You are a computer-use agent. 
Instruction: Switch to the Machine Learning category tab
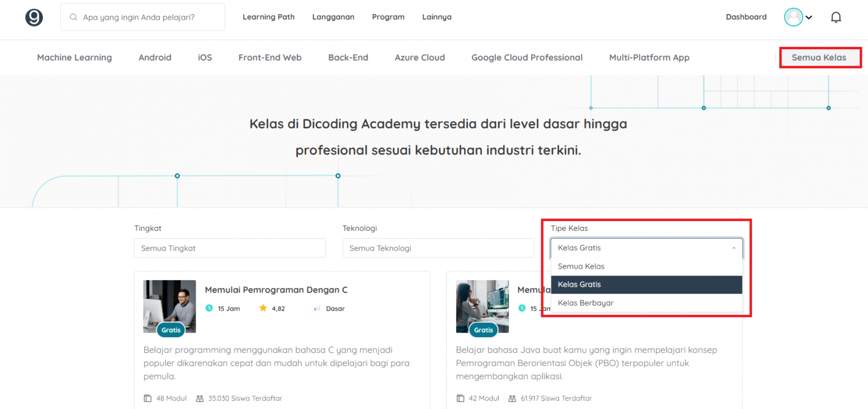click(74, 57)
